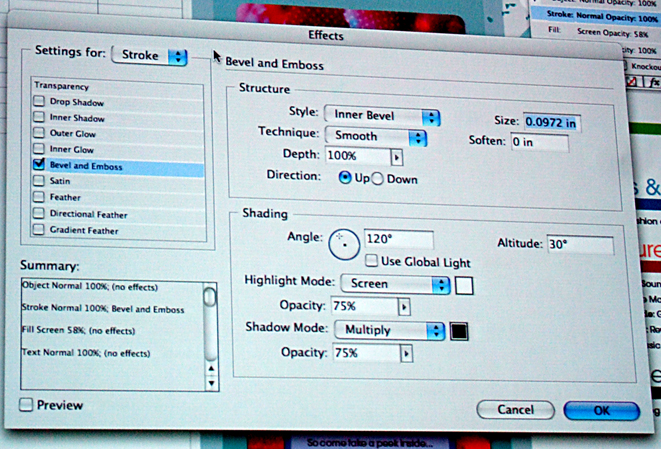The width and height of the screenshot is (661, 449).
Task: Click the Depth slider arrow
Action: pyautogui.click(x=396, y=157)
